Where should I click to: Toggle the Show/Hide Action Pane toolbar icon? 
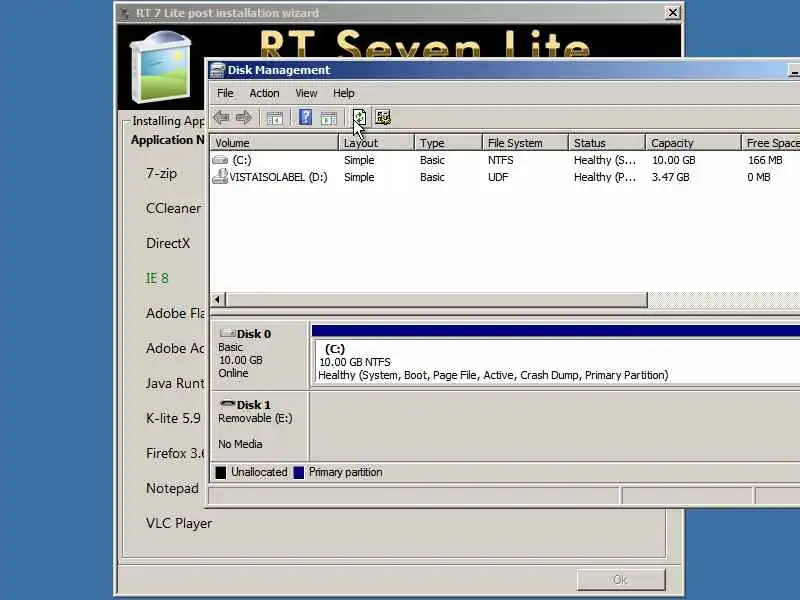click(x=329, y=118)
